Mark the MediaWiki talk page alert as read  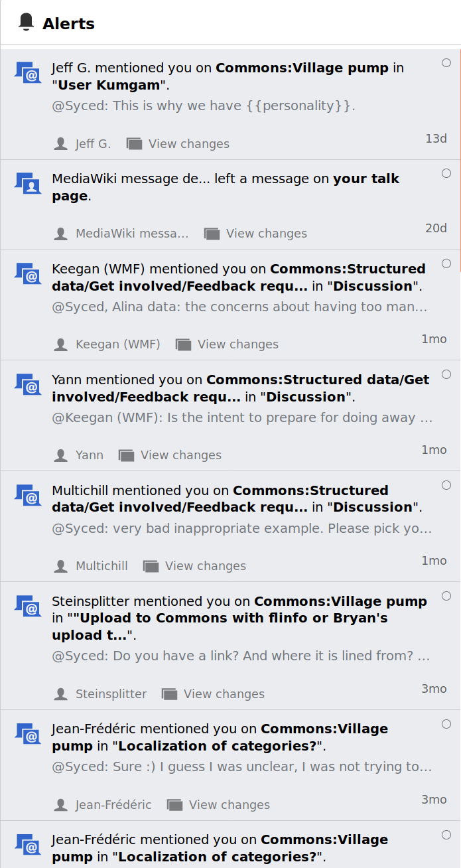[446, 173]
